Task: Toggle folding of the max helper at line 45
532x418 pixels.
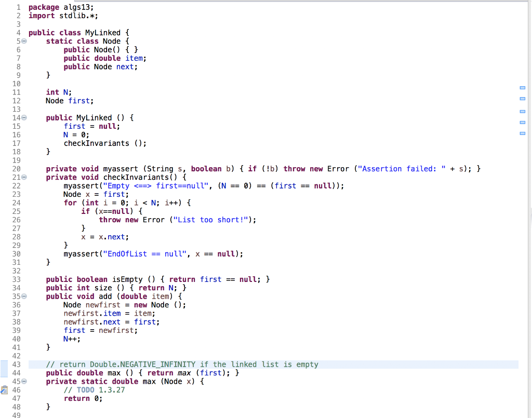Action: pos(24,381)
